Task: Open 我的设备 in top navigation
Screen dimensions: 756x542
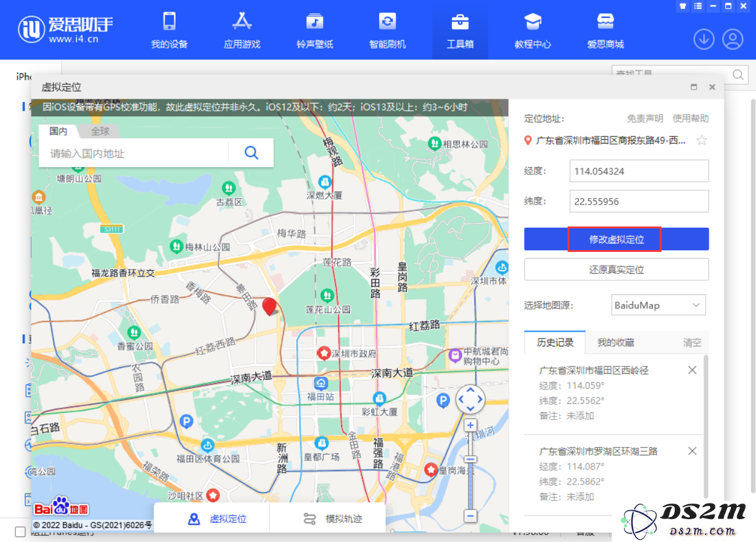Action: (169, 30)
